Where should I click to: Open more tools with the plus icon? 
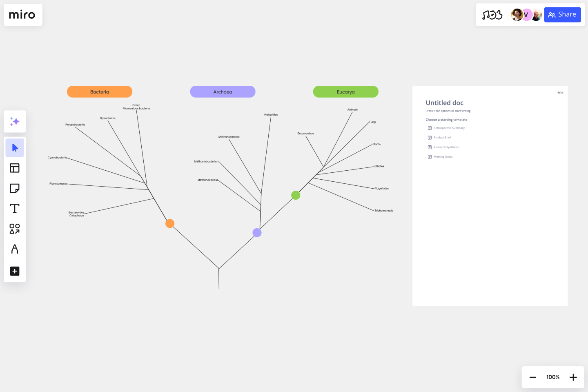tap(15, 271)
